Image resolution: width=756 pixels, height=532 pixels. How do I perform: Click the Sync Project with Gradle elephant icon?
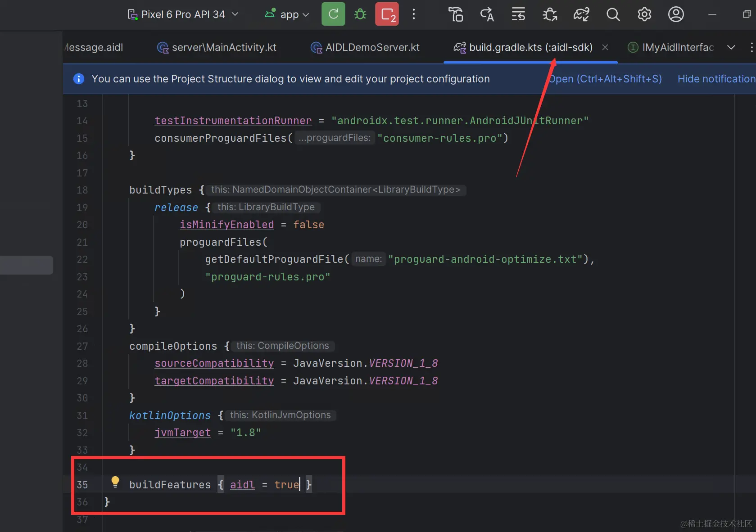[x=581, y=14]
